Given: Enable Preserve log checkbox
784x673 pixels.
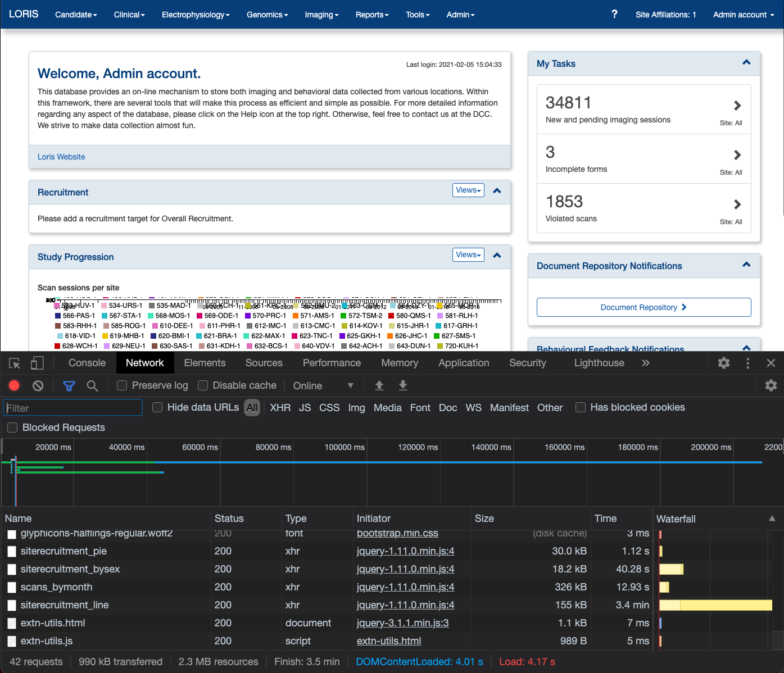Looking at the screenshot, I should [122, 385].
